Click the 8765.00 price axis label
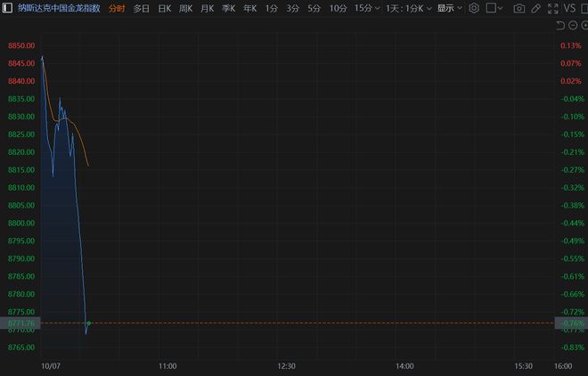588x376 pixels. point(21,347)
